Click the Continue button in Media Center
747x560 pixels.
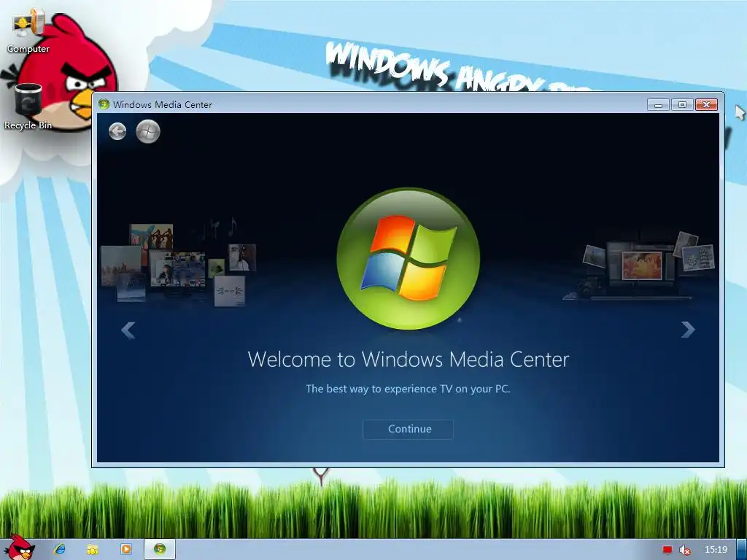click(409, 429)
